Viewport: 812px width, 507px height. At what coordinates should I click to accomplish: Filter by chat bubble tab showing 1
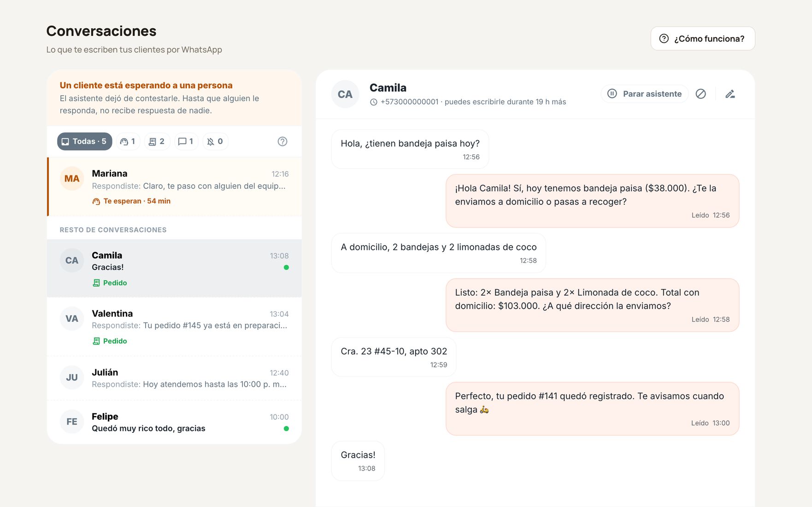(x=186, y=141)
